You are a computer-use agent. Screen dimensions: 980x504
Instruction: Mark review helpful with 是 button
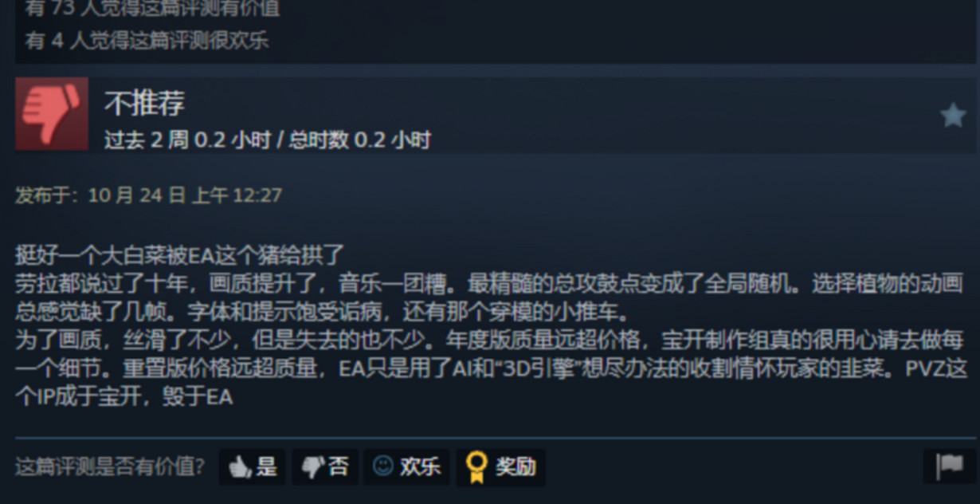click(252, 467)
